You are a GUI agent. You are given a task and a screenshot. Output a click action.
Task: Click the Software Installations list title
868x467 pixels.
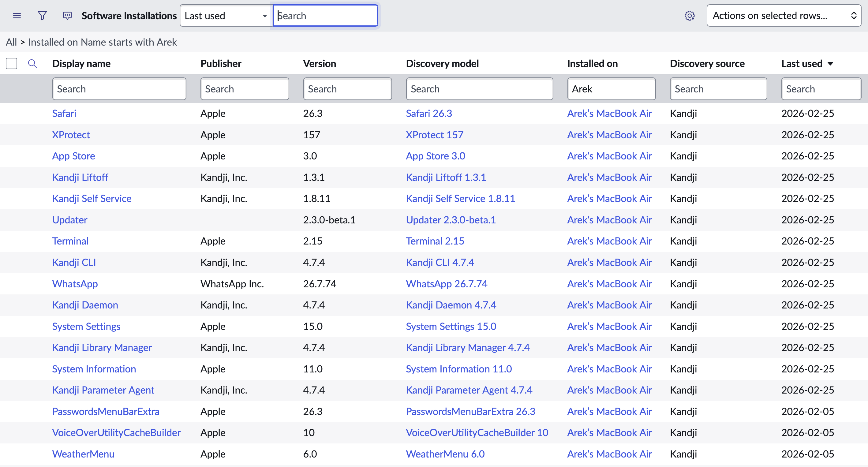pos(129,16)
